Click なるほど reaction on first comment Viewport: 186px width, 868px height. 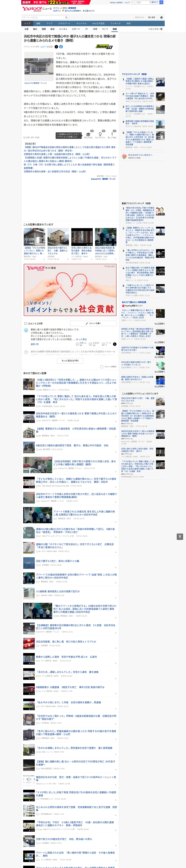[94, 344]
